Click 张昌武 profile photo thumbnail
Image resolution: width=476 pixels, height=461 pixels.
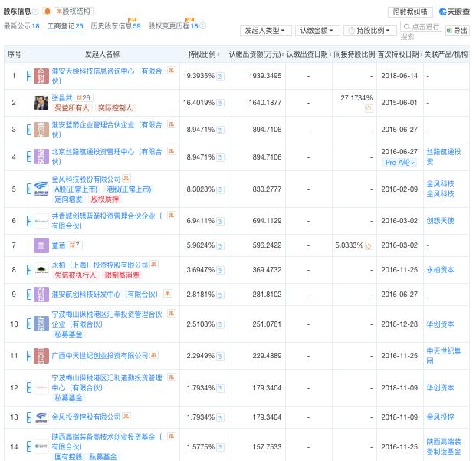41,103
